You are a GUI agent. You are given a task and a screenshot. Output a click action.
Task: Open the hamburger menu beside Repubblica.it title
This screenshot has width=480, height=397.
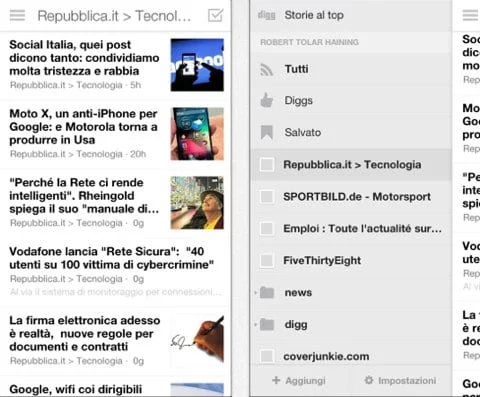click(17, 15)
